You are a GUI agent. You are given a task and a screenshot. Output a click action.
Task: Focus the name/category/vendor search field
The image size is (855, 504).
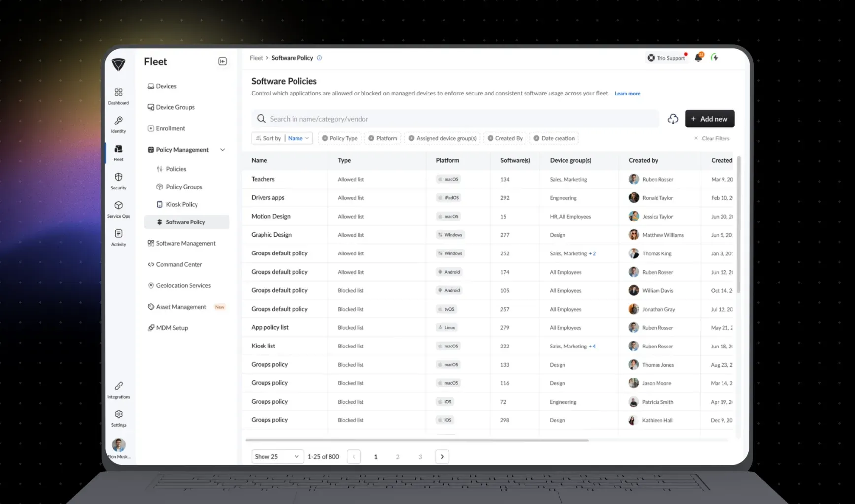pos(456,119)
